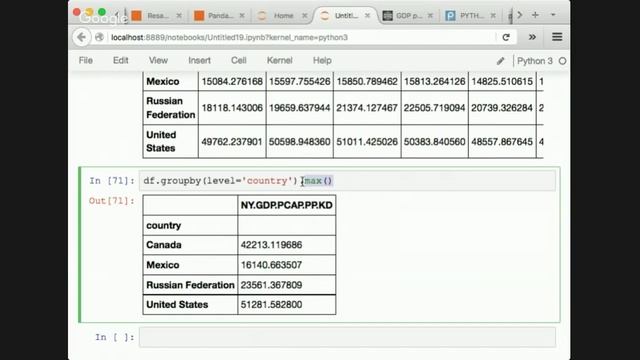Image resolution: width=640 pixels, height=360 pixels.
Task: Close the Untitl... notebook tab
Action: coord(367,16)
